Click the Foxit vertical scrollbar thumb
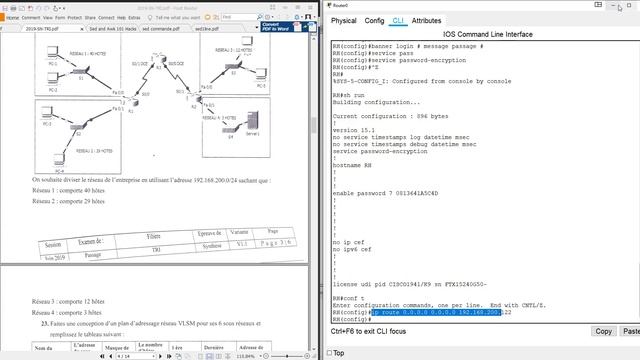This screenshot has height=360, width=640. (x=313, y=125)
